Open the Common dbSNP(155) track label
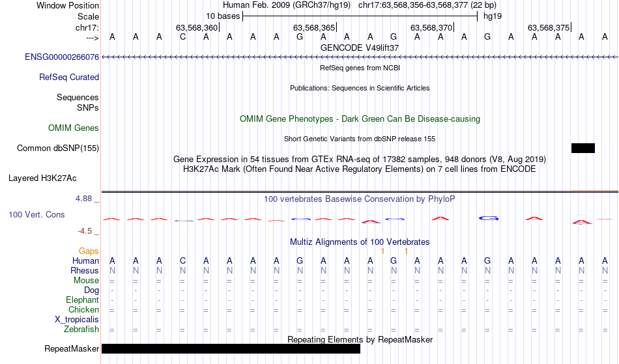This screenshot has height=364, width=619. 57,148
